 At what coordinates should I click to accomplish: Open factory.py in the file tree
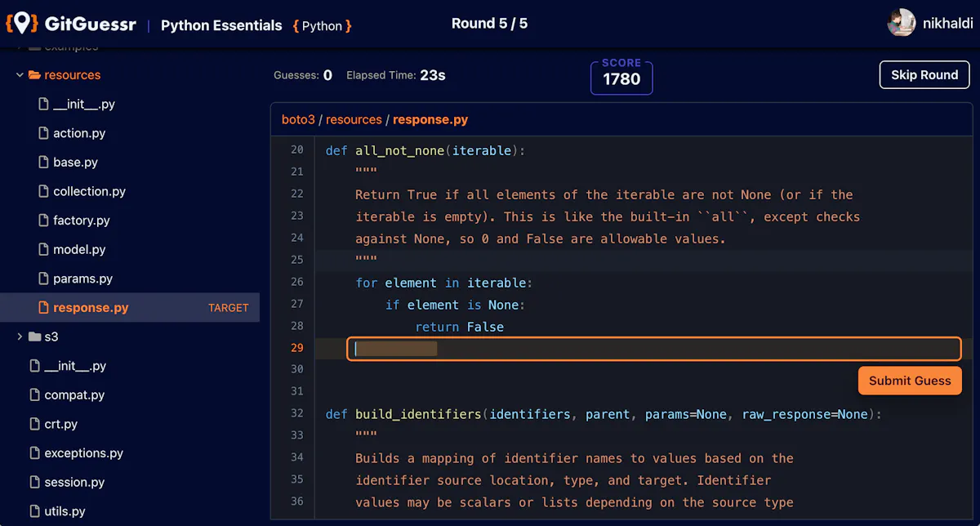81,221
